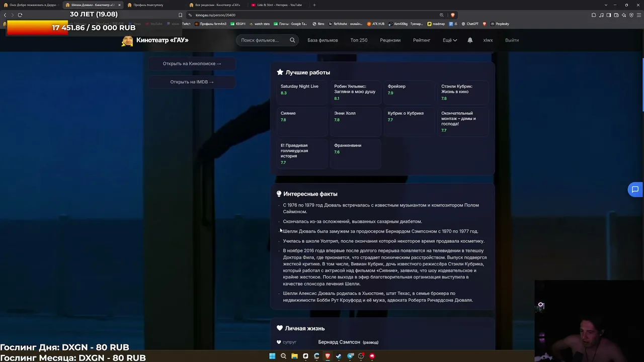Switch to Brave browser on taskbar
The height and width of the screenshot is (362, 644).
(328, 356)
